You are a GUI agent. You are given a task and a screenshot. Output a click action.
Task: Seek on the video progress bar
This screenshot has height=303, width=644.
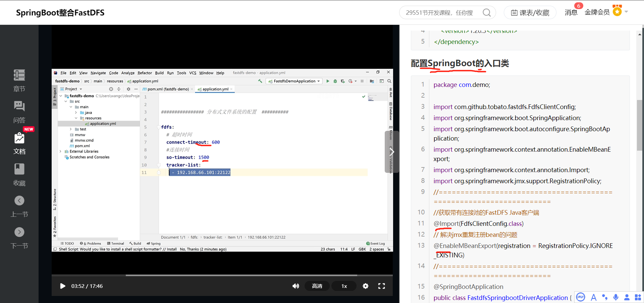coord(222,275)
